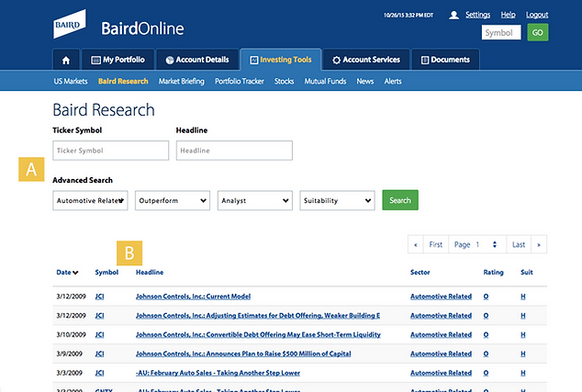Open Alerts submenu item

(x=393, y=82)
